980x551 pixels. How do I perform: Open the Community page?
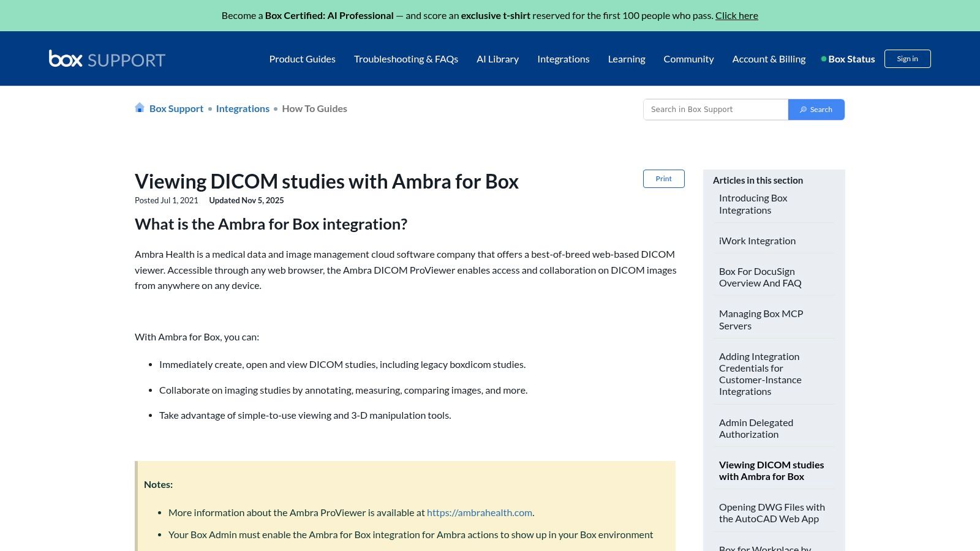point(688,59)
